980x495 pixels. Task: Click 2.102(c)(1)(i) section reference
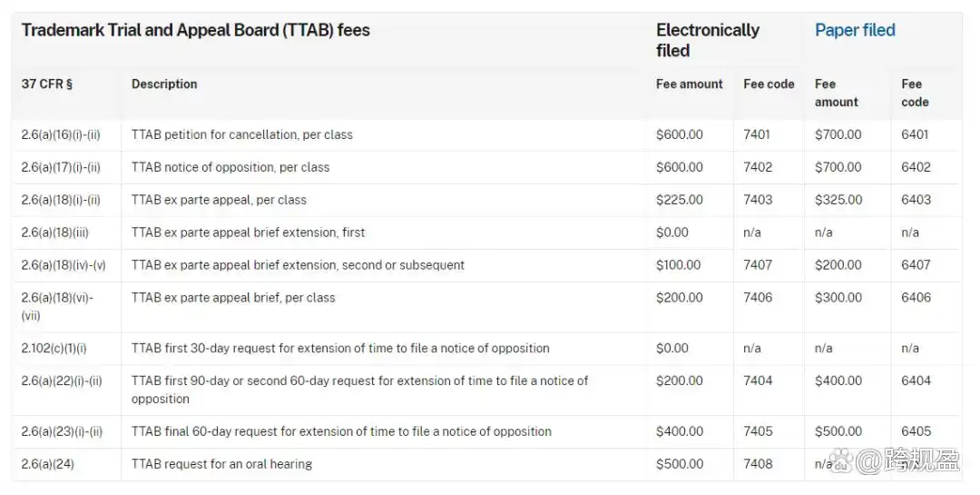[x=54, y=348]
